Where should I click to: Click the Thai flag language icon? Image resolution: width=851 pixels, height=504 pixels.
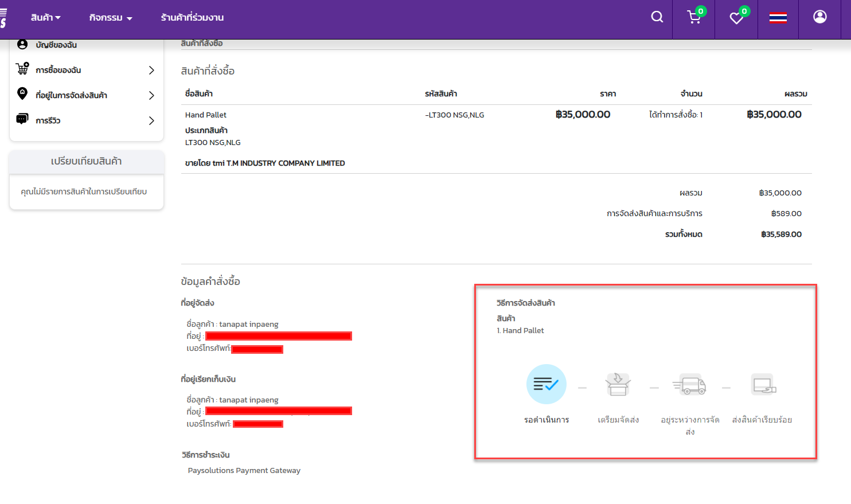pos(778,18)
